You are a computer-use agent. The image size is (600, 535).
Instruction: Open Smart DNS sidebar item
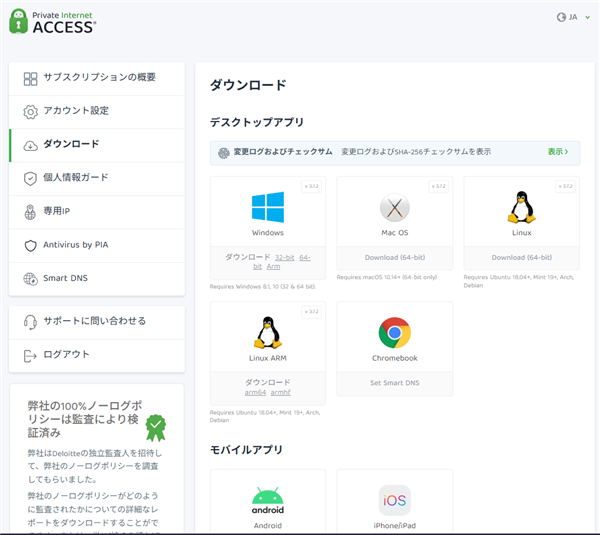[x=97, y=279]
